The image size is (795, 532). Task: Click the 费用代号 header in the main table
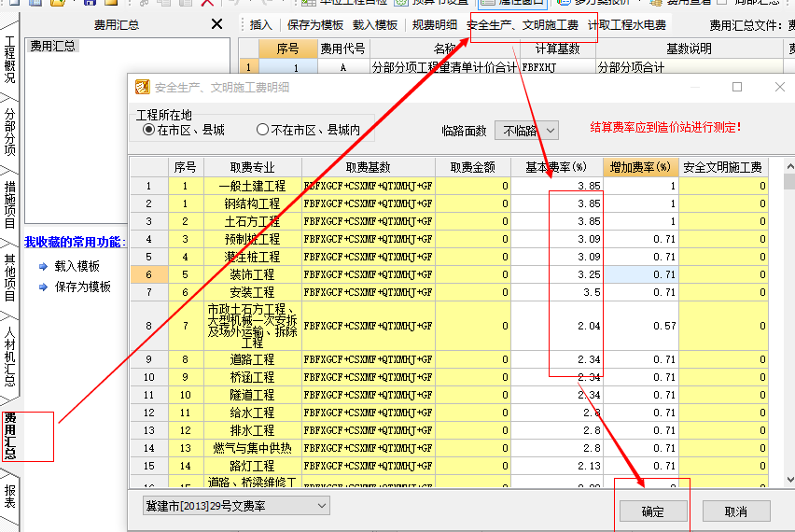pyautogui.click(x=342, y=49)
